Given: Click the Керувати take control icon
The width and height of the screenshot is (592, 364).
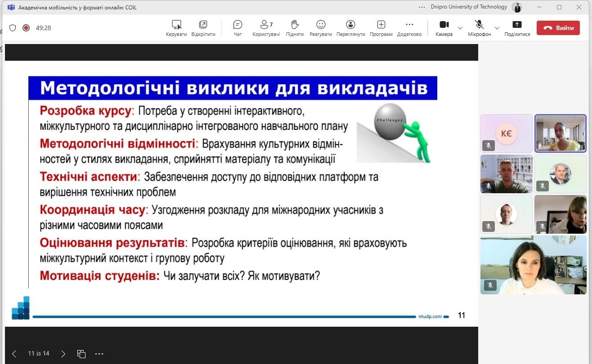Looking at the screenshot, I should click(176, 28).
